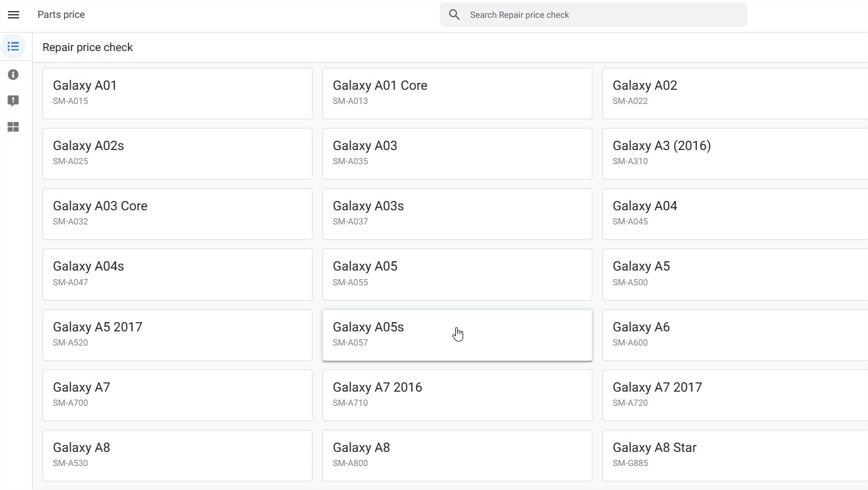Image resolution: width=868 pixels, height=490 pixels.
Task: Click the Parts price title
Action: point(61,15)
